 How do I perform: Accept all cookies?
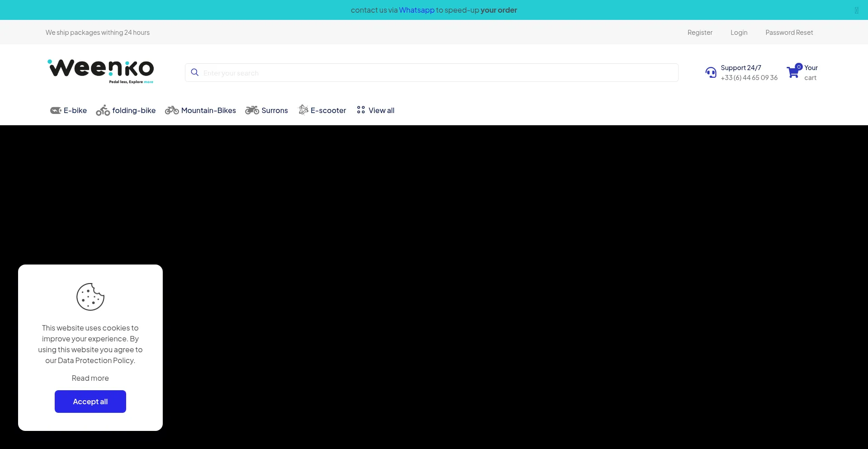coord(90,402)
